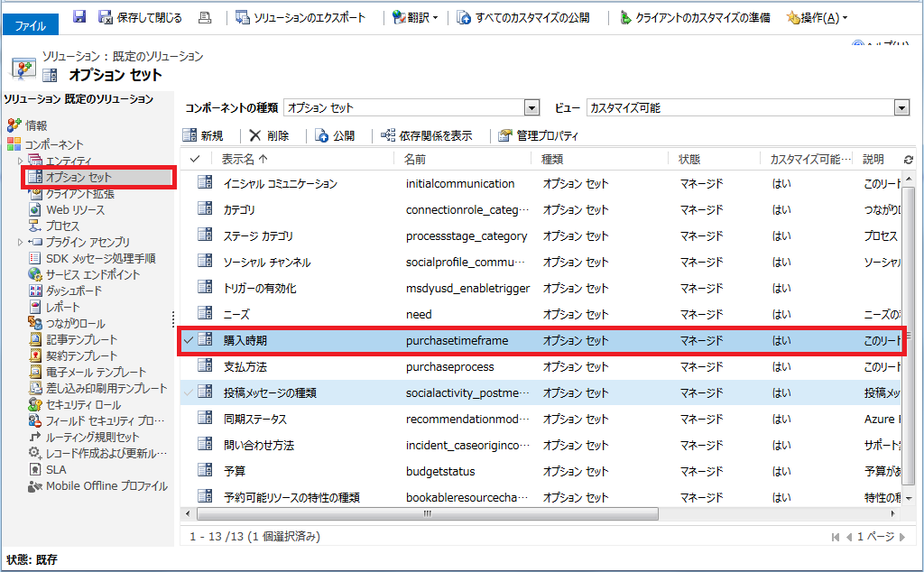This screenshot has height=572, width=924.
Task: Click つながりロール icon
Action: pos(35,323)
